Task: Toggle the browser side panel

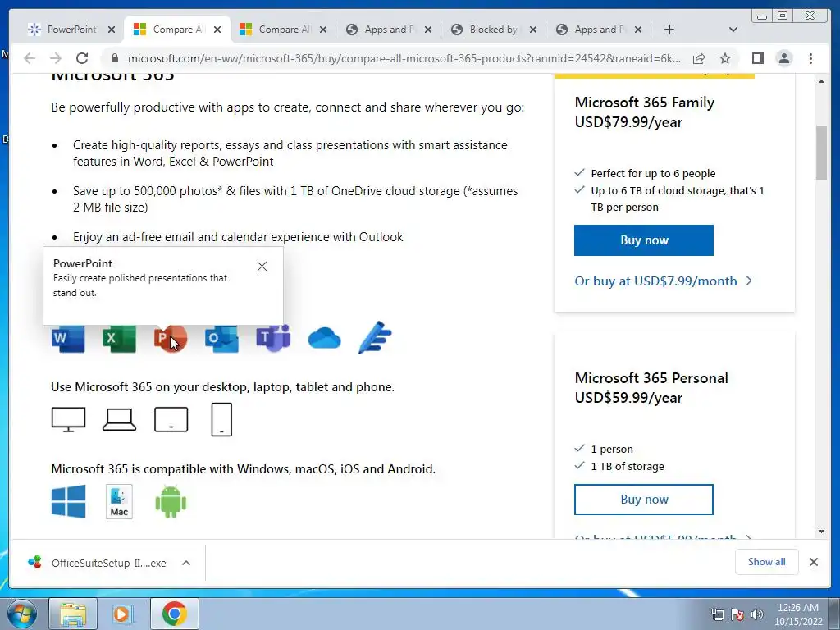Action: [757, 58]
